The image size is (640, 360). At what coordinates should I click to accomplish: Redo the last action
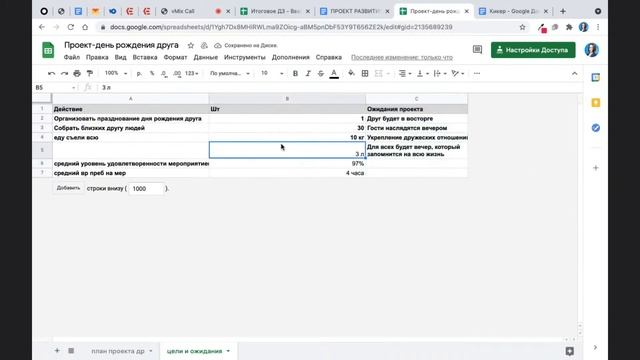(64, 73)
